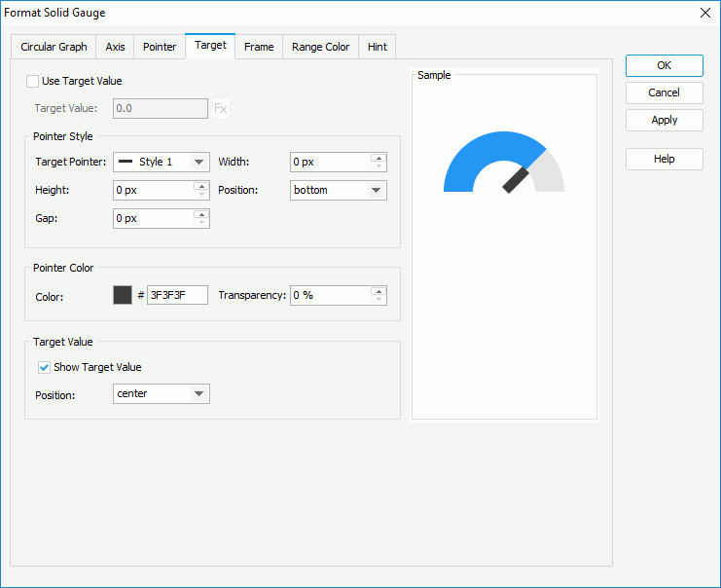721x588 pixels.
Task: Enable the Use Target Value checkbox
Action: [x=33, y=82]
